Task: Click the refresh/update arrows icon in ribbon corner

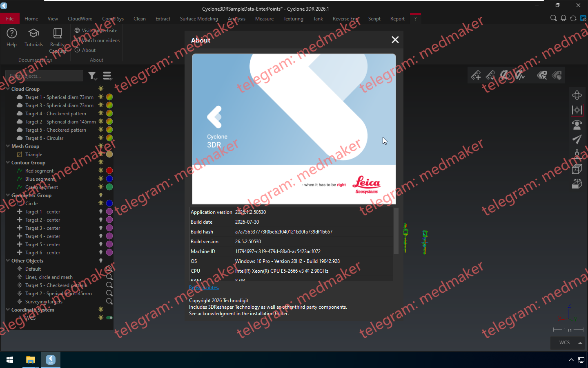Action: (573, 18)
